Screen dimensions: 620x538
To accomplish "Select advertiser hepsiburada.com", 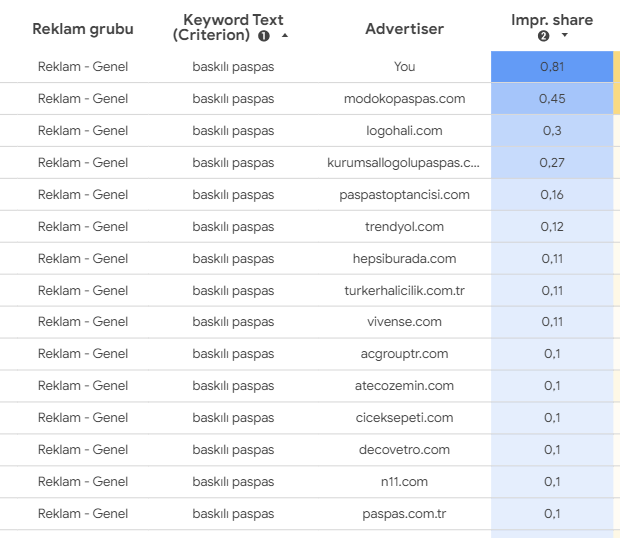I will (x=404, y=259).
